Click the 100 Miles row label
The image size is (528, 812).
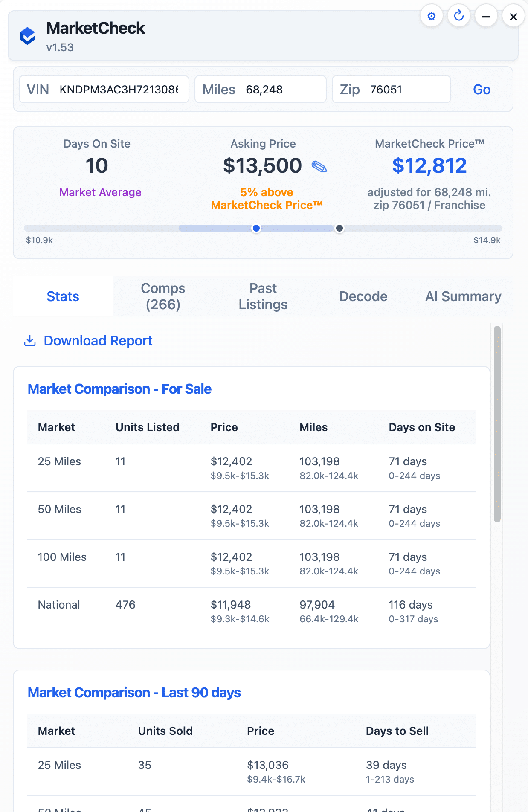[62, 557]
